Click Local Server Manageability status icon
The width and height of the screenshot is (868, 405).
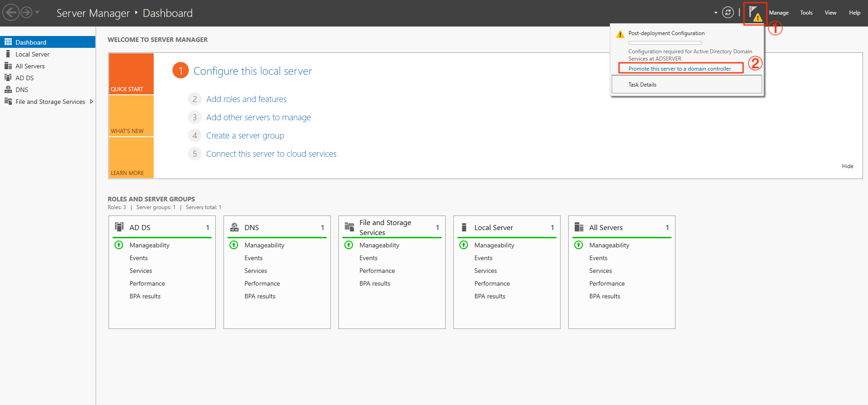click(x=463, y=245)
